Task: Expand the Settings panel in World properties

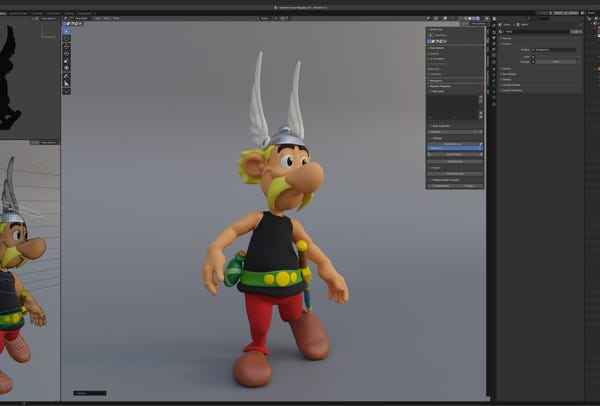Action: 507,80
